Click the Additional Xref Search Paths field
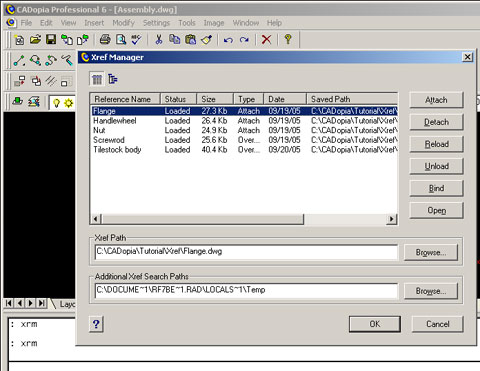Viewport: 480px width, 371px height. pyautogui.click(x=246, y=290)
